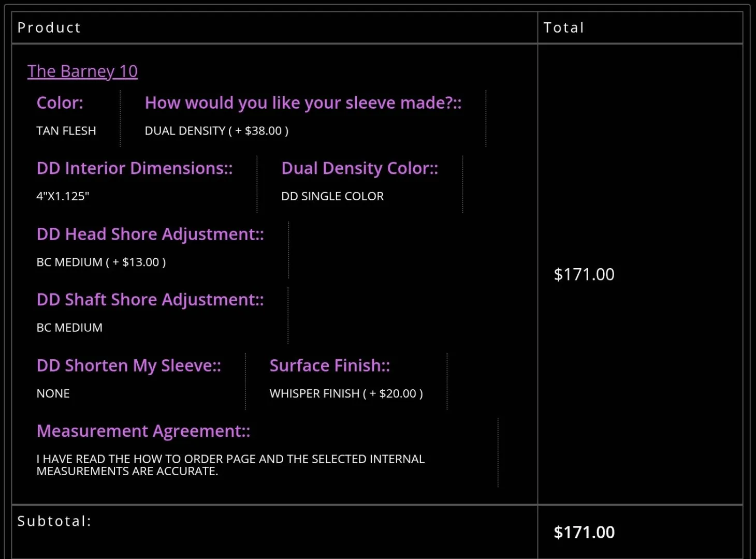
Task: Select the BC MEDIUM + $13.00 value
Action: pos(101,262)
